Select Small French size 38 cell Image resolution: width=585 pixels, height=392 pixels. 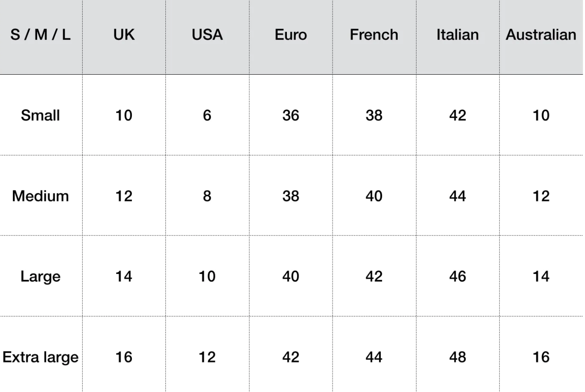tap(375, 115)
